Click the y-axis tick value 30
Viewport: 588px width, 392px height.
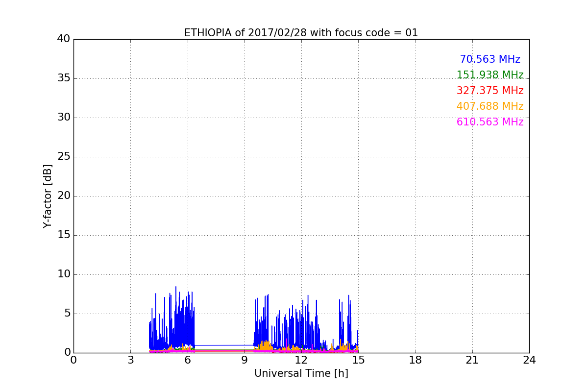64,118
